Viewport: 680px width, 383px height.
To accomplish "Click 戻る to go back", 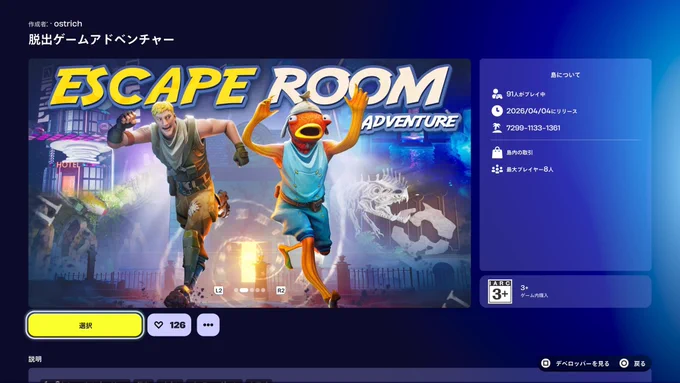I will tap(640, 363).
